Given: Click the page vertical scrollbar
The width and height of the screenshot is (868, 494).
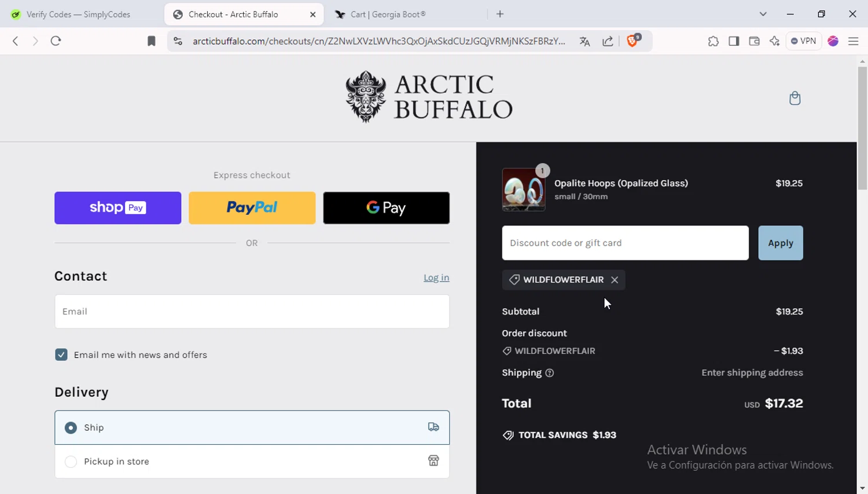Looking at the screenshot, I should [x=862, y=128].
